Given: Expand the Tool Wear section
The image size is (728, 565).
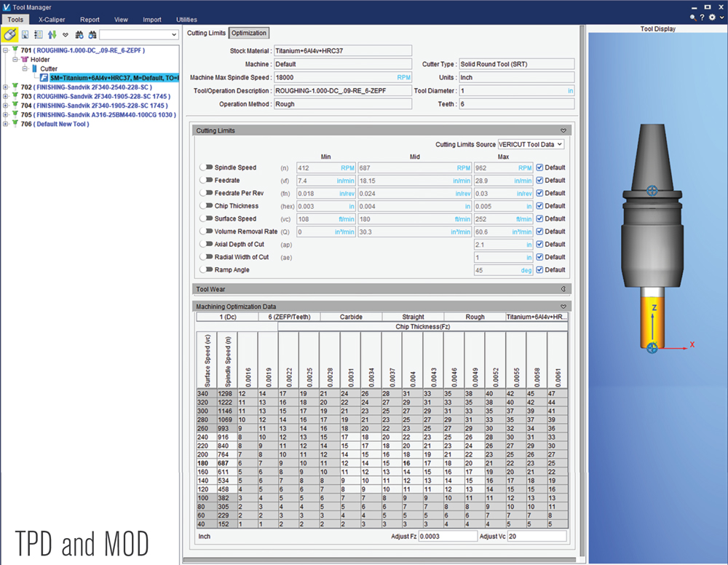Looking at the screenshot, I should coord(563,289).
